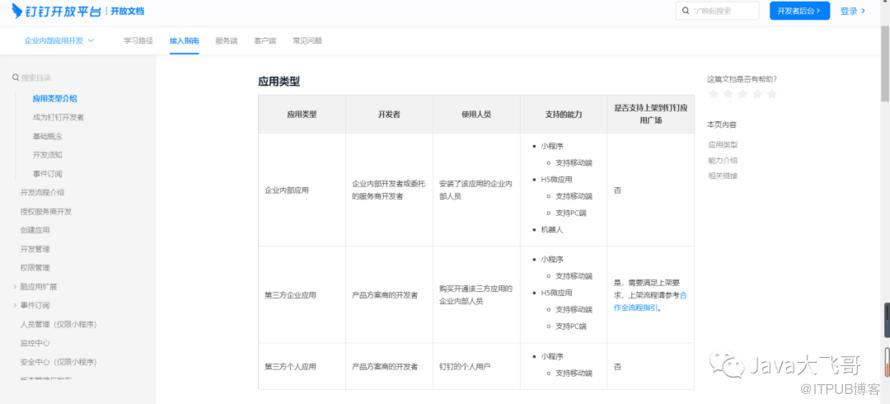
Task: Open 授权服务商开发 in the sidebar
Action: (x=46, y=211)
